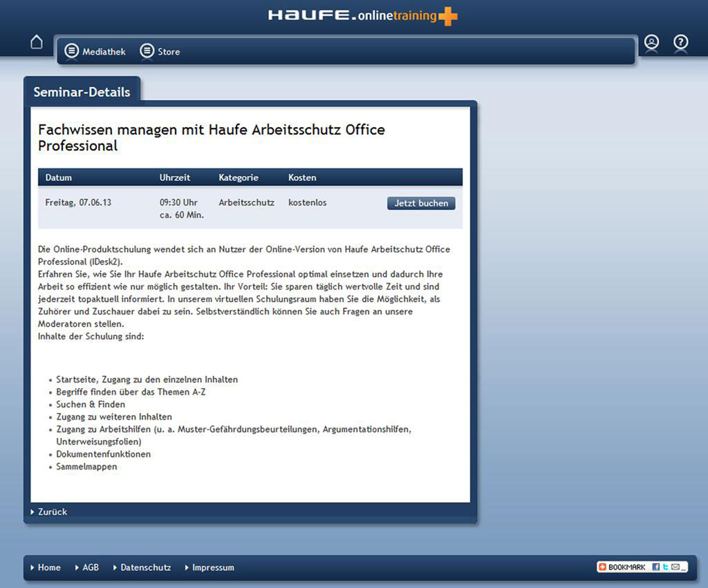Share the seminar on Twitter

coord(665,567)
